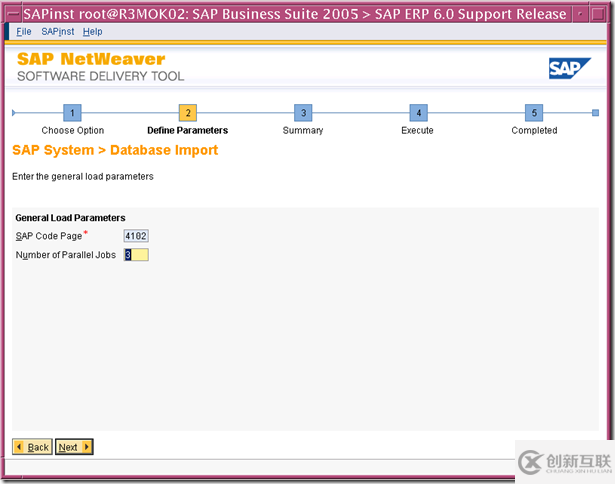This screenshot has height=484, width=615.
Task: Open the File menu
Action: 24,31
